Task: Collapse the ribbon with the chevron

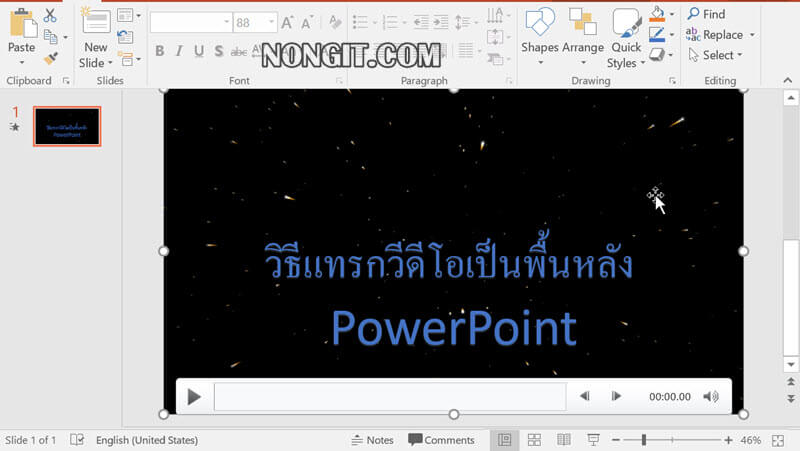Action: (788, 81)
